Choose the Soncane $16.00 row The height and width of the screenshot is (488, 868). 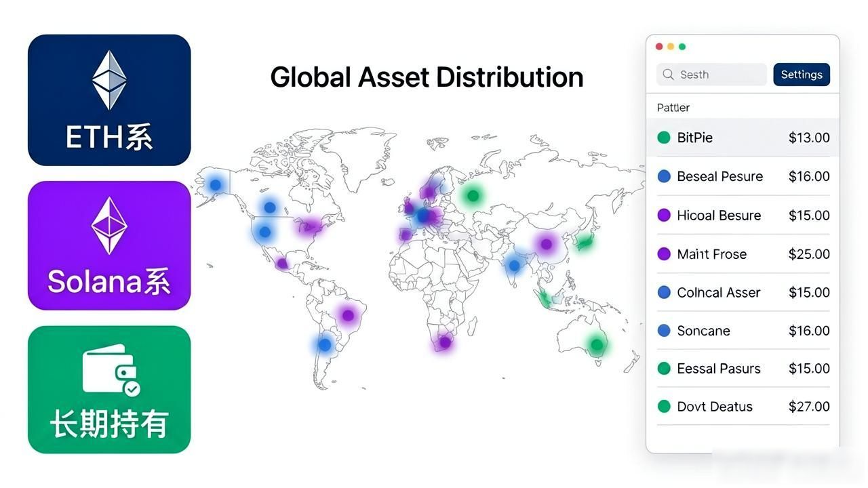(743, 331)
